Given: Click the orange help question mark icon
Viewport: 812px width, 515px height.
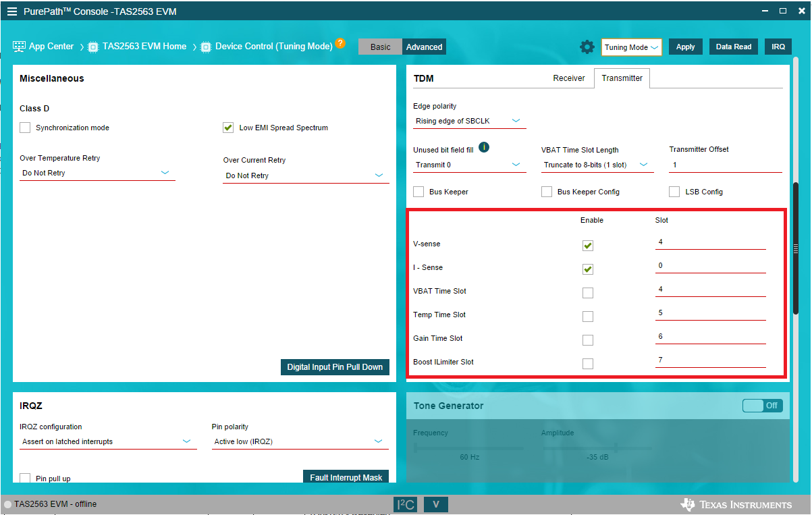Looking at the screenshot, I should point(340,43).
